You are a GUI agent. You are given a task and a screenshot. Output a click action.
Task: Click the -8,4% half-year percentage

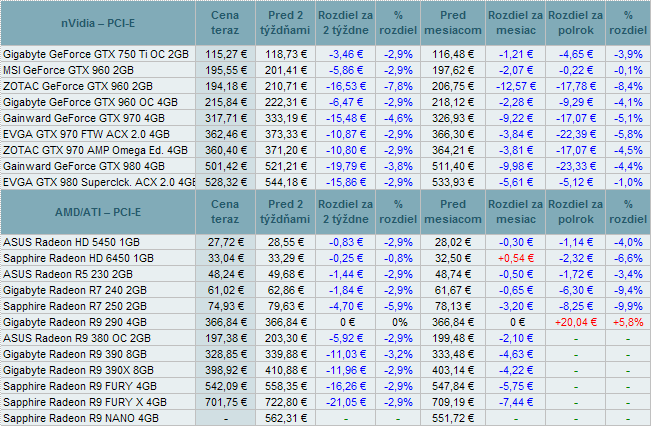[628, 86]
